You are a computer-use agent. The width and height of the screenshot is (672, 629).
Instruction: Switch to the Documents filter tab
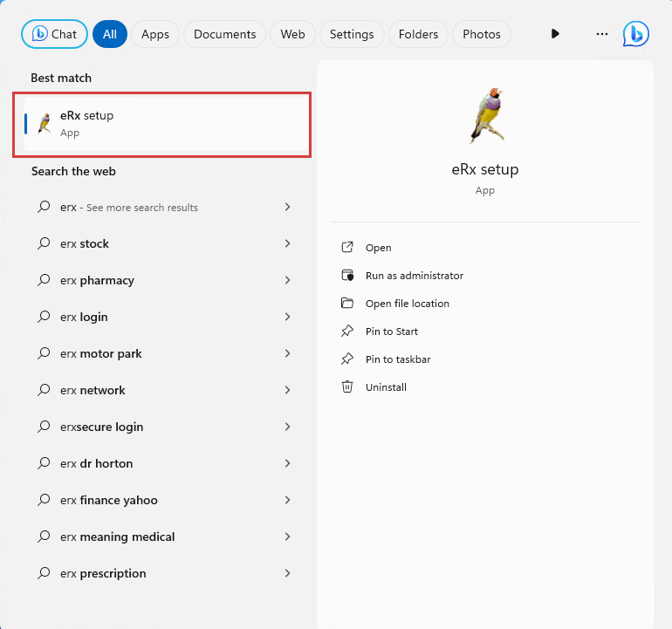click(x=224, y=34)
